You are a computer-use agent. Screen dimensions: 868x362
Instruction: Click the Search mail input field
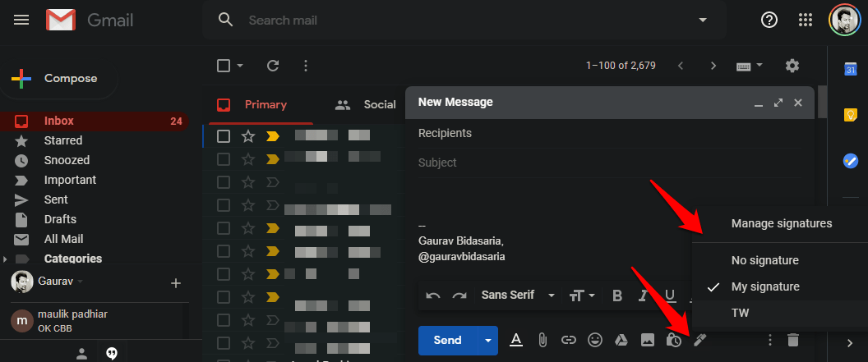pos(460,20)
